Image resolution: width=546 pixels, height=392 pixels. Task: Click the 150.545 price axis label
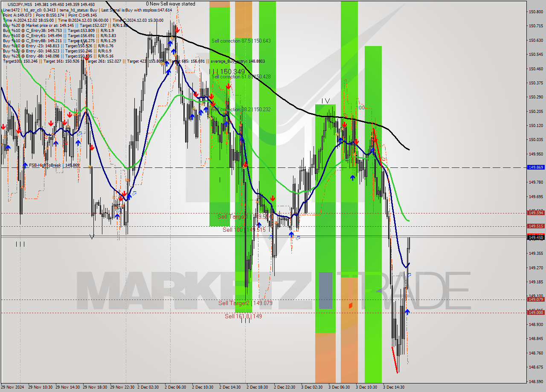click(x=536, y=55)
